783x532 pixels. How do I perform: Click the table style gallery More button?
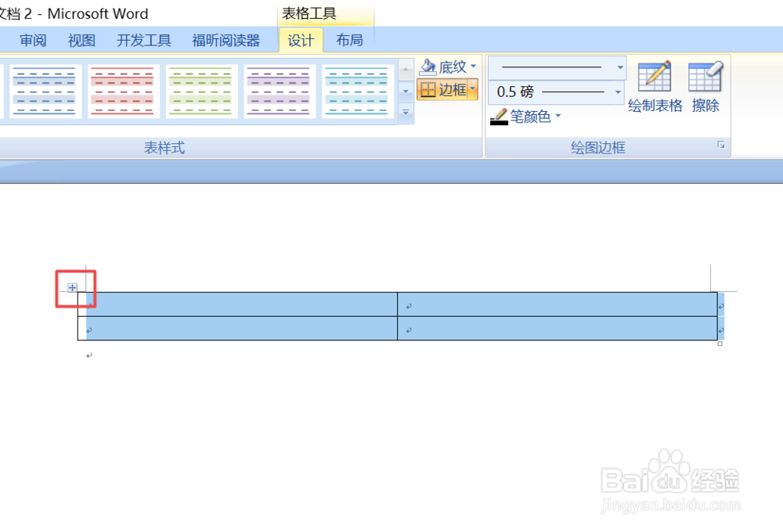pos(406,113)
